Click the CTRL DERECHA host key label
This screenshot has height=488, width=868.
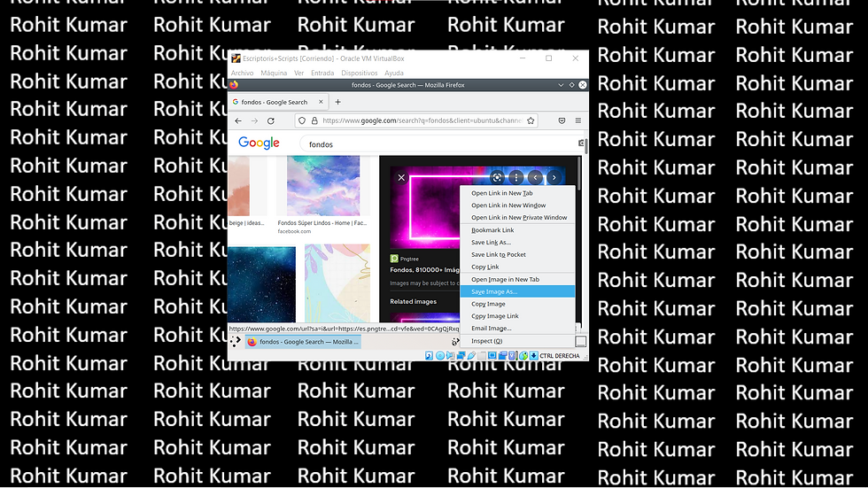[x=560, y=356]
